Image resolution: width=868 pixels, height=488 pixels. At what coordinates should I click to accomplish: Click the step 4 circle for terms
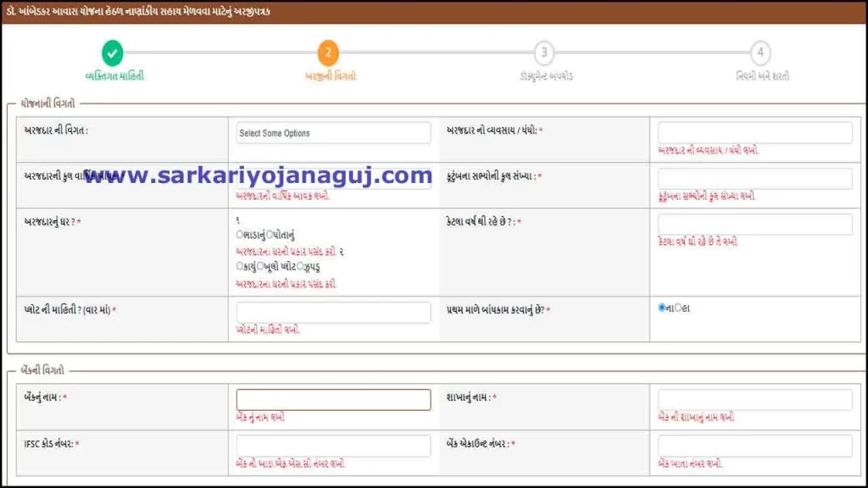(759, 53)
